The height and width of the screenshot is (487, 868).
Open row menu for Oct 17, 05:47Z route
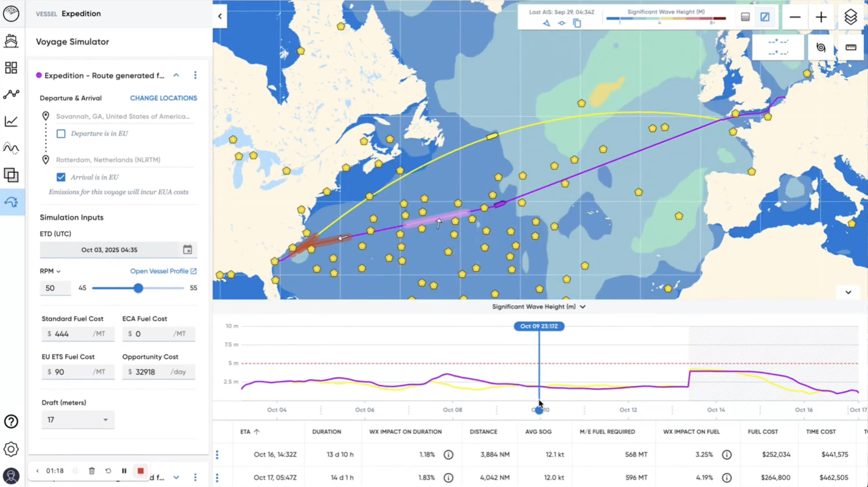click(217, 478)
